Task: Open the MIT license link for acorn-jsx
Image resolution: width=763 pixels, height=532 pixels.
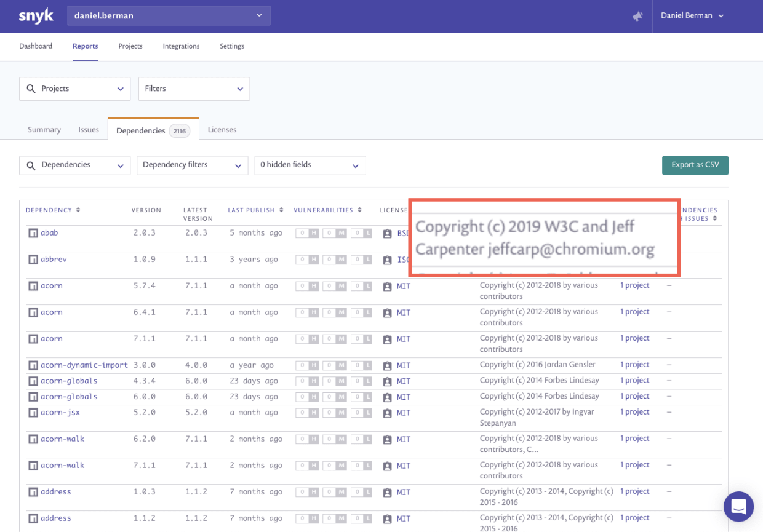Action: (404, 413)
